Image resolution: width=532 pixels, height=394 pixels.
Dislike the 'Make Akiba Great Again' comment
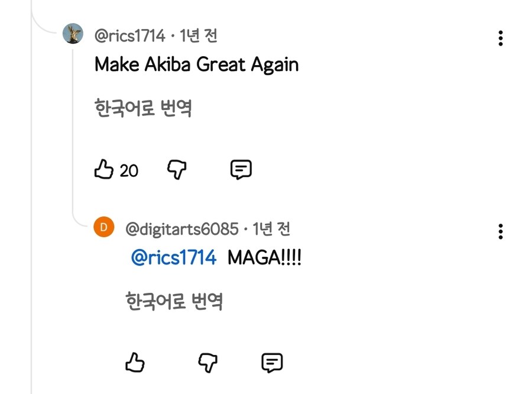176,169
